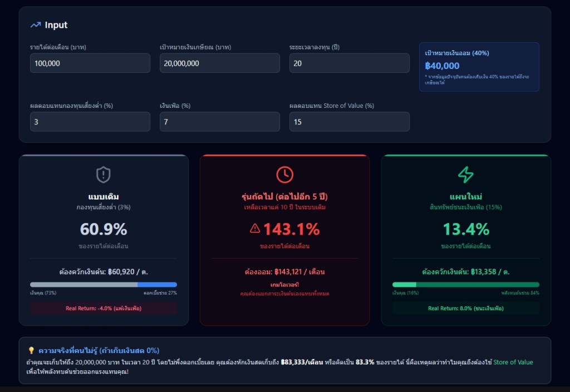570x392 pixels.
Task: Click the trend arrow icon beside Input
Action: 36,25
